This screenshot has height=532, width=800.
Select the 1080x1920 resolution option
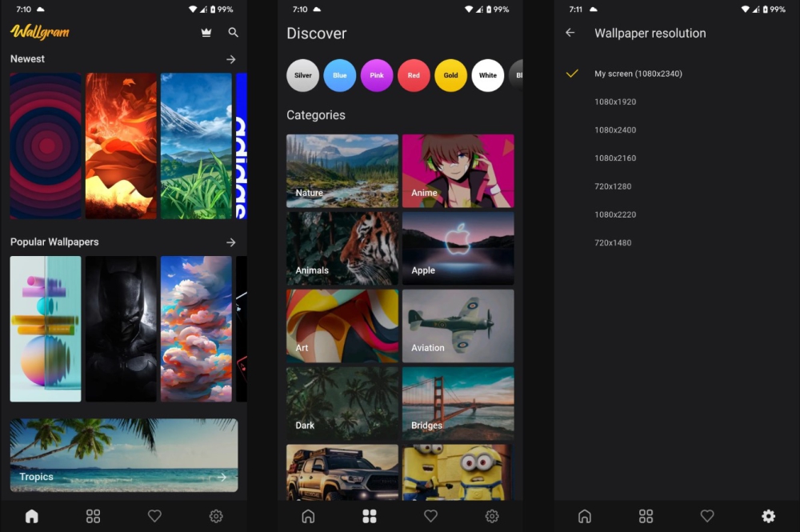pos(615,102)
